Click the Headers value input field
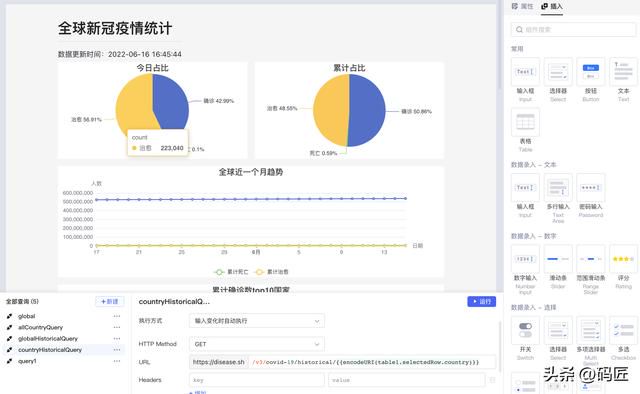 407,380
